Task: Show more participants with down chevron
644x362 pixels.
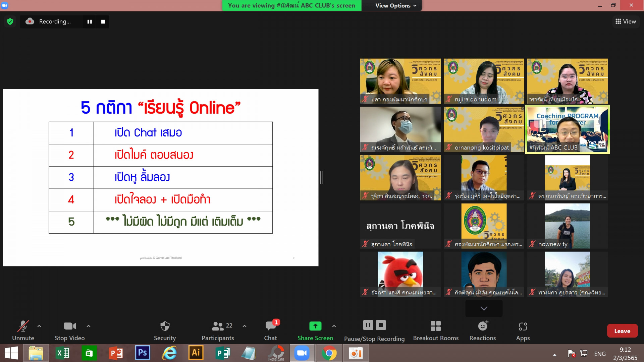Action: tap(484, 308)
